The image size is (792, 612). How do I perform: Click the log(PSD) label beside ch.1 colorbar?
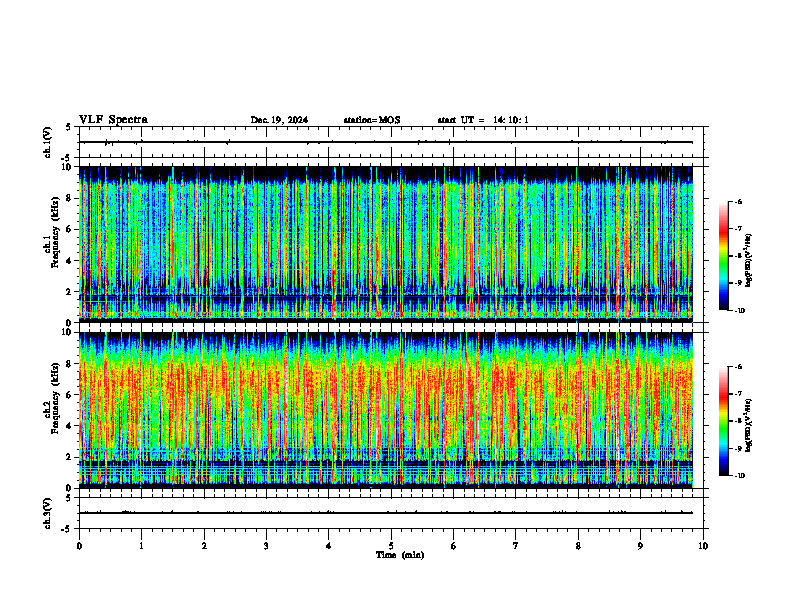pos(749,261)
